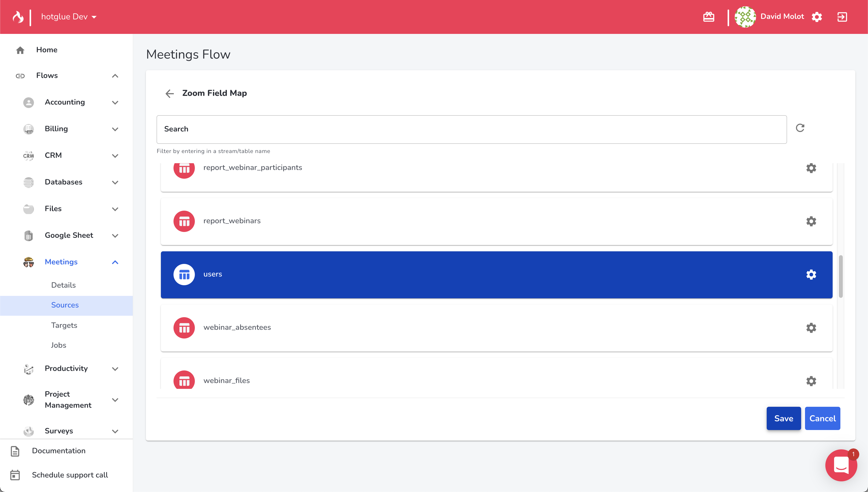Go to Jobs under Meetings
The image size is (868, 492).
tap(58, 345)
